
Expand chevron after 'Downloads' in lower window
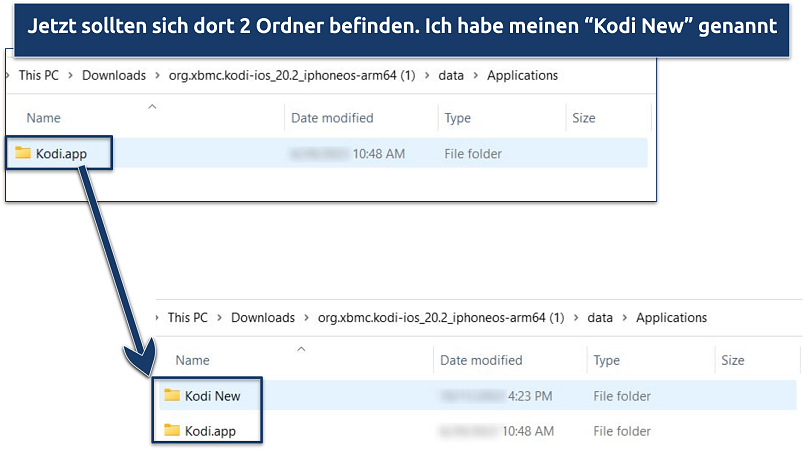(x=306, y=318)
